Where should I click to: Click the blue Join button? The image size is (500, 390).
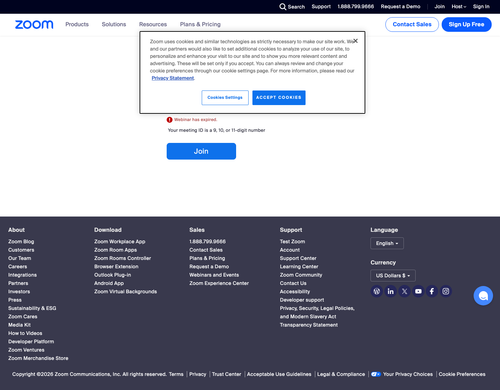(201, 151)
